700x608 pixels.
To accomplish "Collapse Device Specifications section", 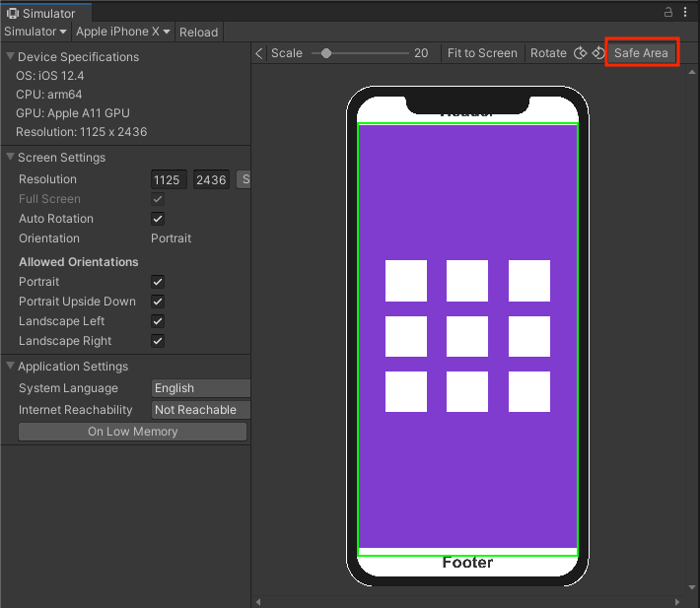I will coord(10,56).
